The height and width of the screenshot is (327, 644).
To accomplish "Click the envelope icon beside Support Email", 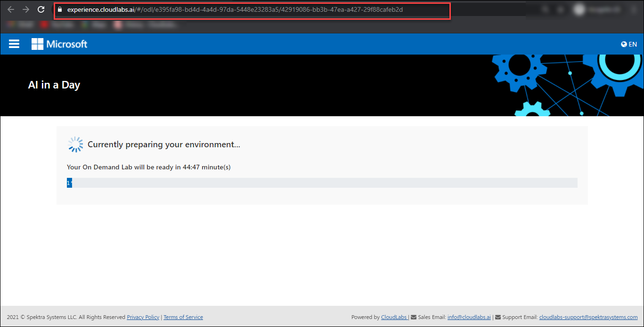I will click(498, 317).
